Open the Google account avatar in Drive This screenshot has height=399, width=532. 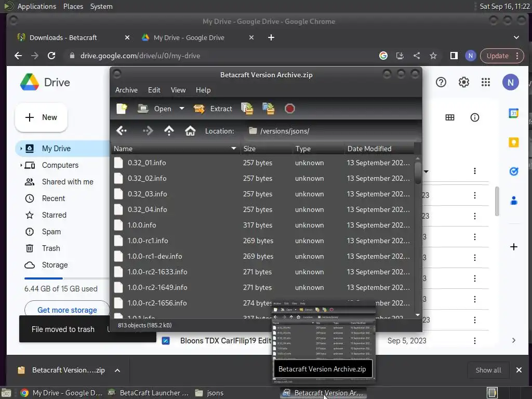pyautogui.click(x=510, y=82)
